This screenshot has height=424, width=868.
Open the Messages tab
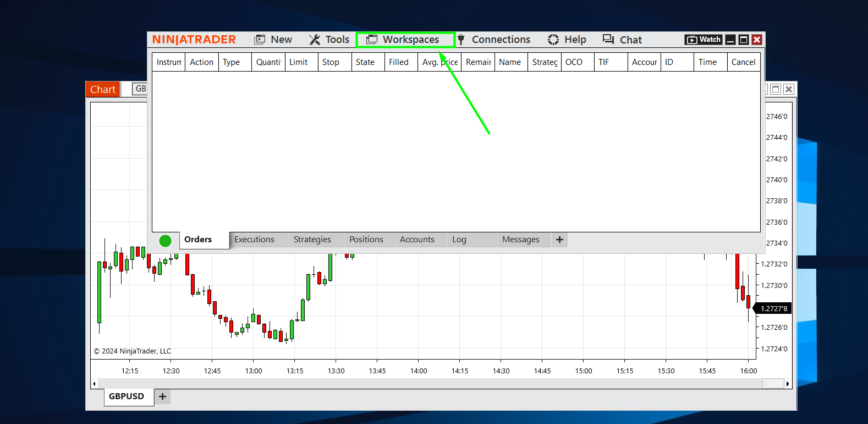pyautogui.click(x=520, y=240)
